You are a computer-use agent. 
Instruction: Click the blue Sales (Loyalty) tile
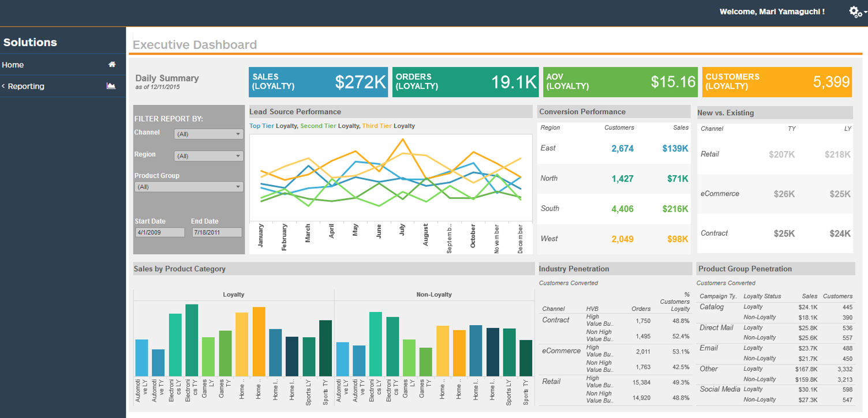click(319, 81)
